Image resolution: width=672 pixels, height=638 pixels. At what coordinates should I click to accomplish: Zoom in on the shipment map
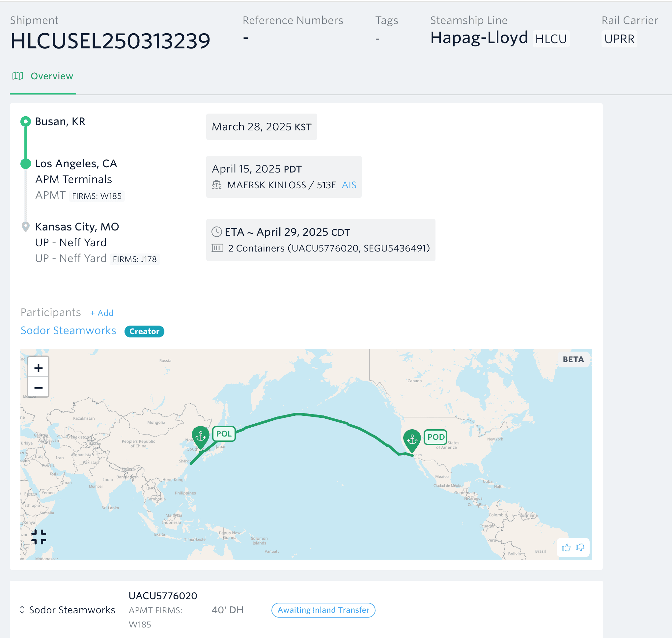click(39, 368)
